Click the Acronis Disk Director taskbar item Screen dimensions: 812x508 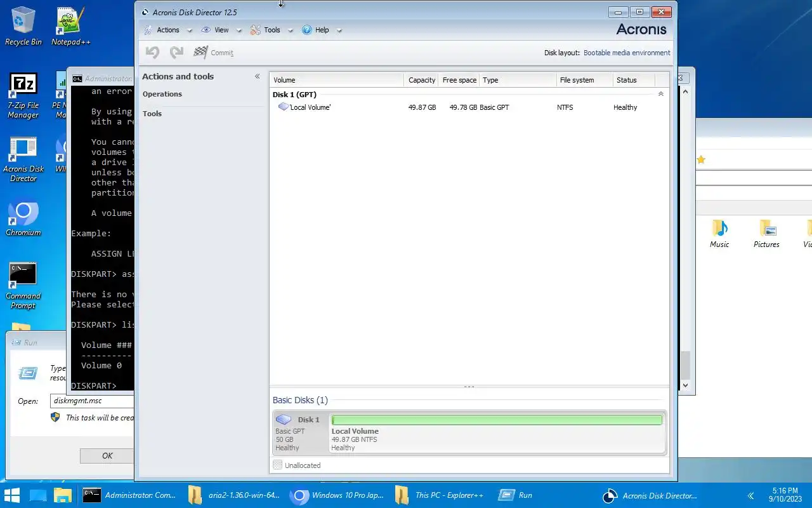(x=650, y=495)
